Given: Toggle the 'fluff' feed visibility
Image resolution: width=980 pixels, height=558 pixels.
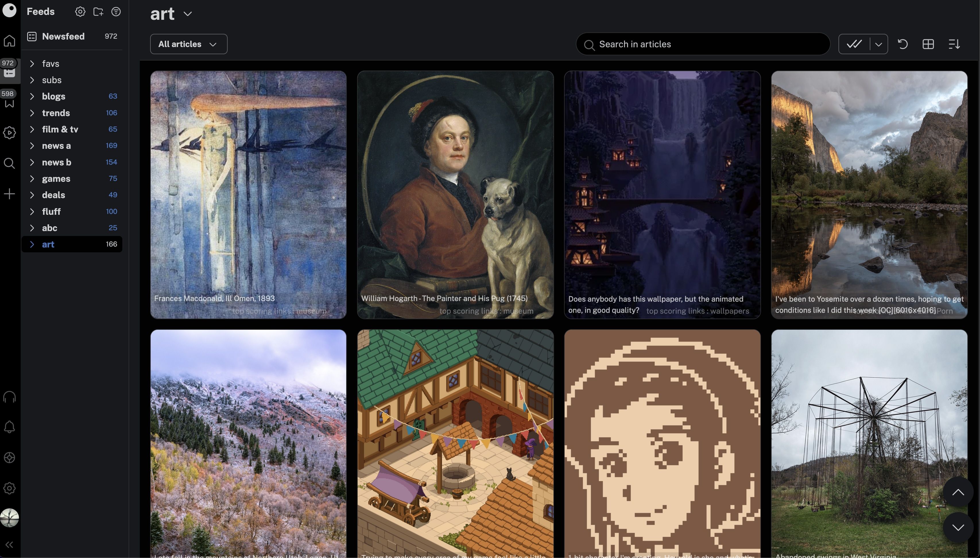Looking at the screenshot, I should [x=32, y=211].
